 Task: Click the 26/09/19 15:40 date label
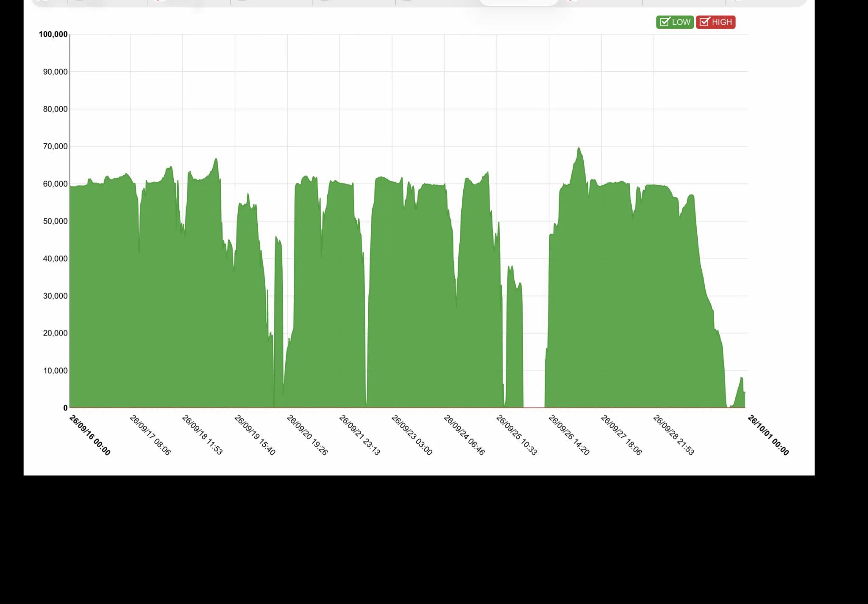click(255, 436)
